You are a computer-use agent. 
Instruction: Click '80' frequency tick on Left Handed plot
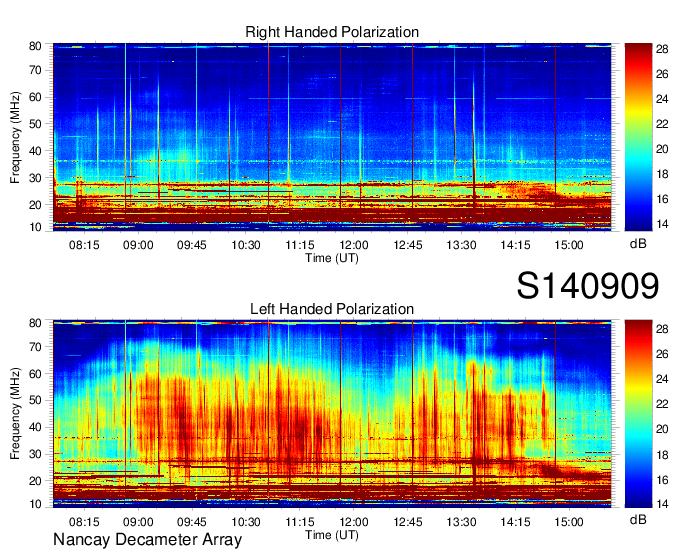35,323
